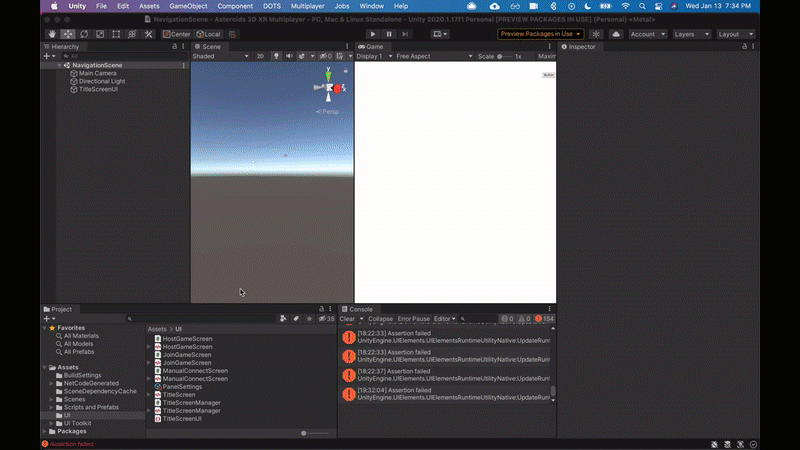Switch to the Game tab
This screenshot has width=800, height=450.
click(x=370, y=46)
